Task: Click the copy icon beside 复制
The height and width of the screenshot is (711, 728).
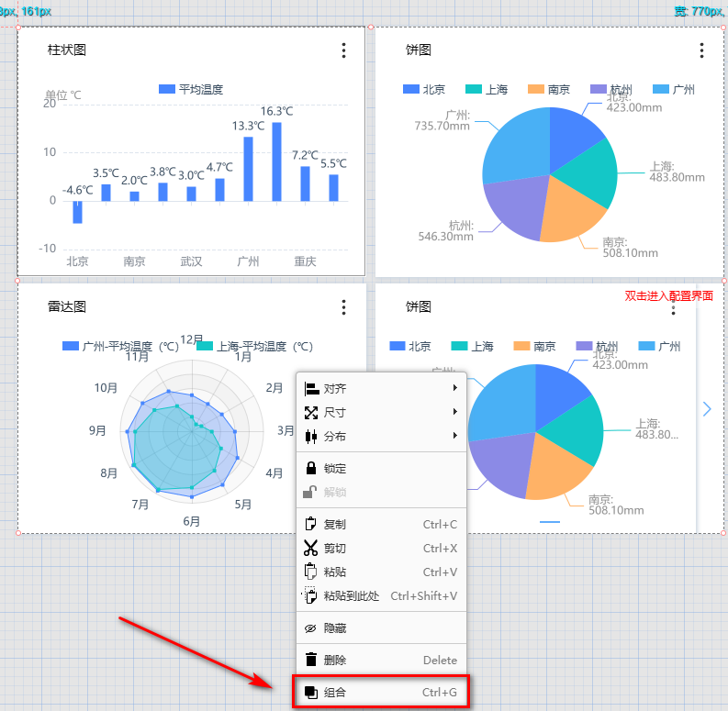Action: point(310,525)
